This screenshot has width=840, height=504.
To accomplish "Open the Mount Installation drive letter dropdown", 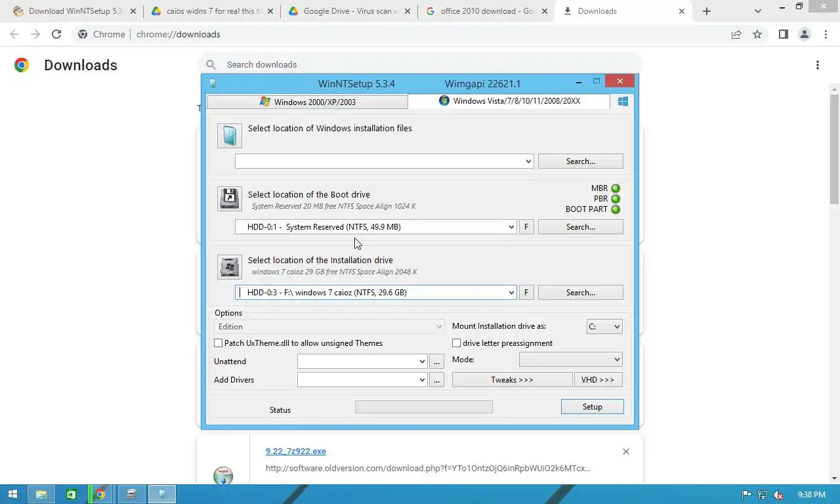I will coord(604,326).
